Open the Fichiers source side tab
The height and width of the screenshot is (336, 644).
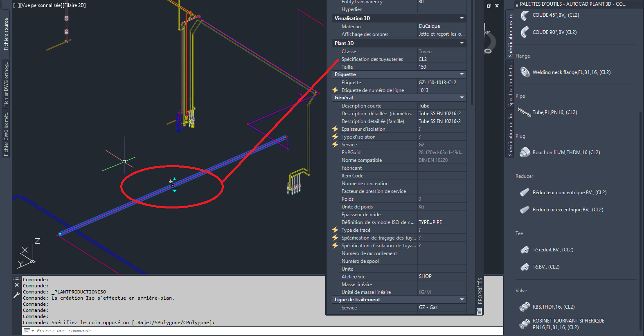tap(6, 34)
